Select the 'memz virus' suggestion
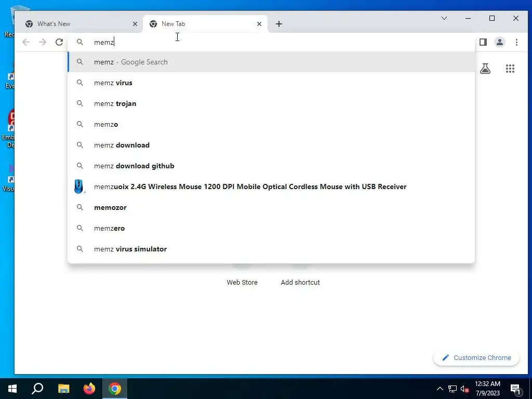532x399 pixels. tap(271, 83)
